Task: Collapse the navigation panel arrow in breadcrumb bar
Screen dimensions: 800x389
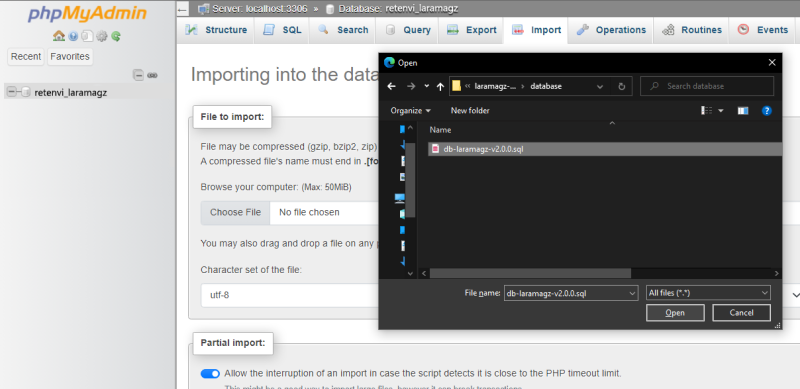Action: tap(183, 9)
